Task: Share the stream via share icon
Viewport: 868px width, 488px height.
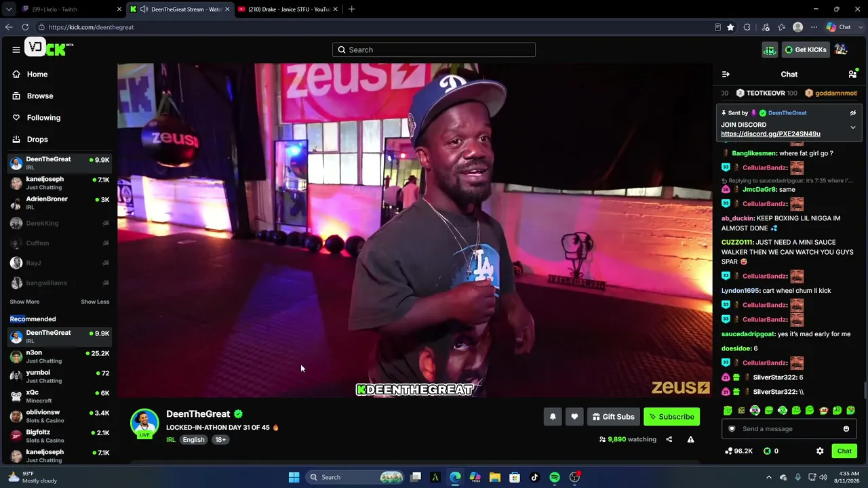Action: 669,439
